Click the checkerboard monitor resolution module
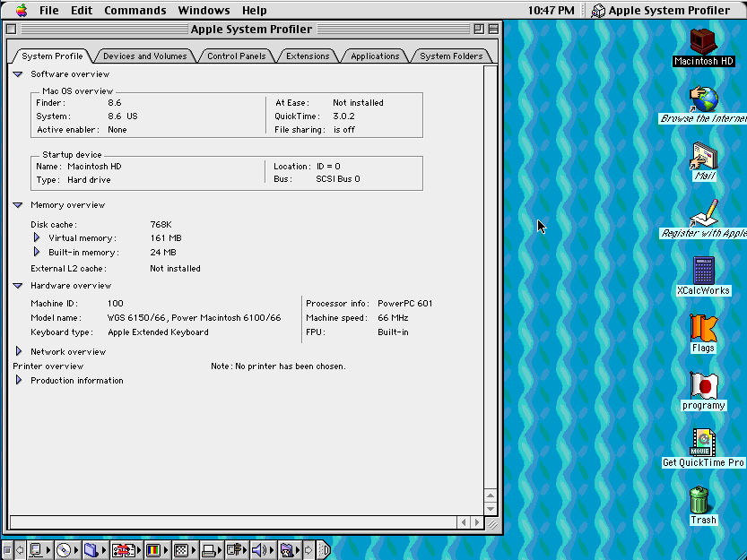747x560 pixels. tap(185, 550)
